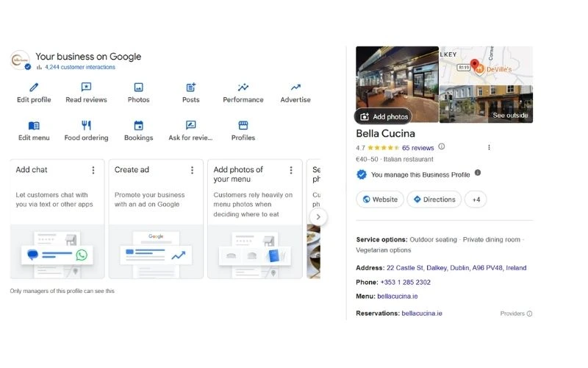Click the 'Service options:' label
The width and height of the screenshot is (588, 368).
381,240
